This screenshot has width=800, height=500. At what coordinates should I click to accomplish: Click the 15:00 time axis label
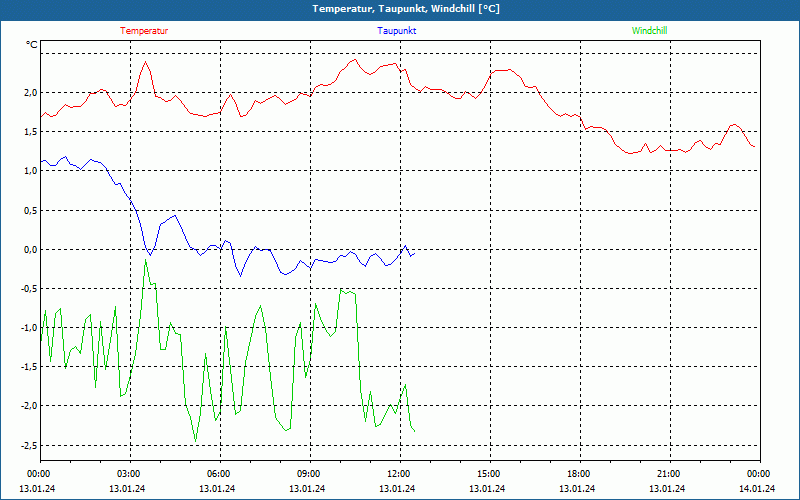488,474
